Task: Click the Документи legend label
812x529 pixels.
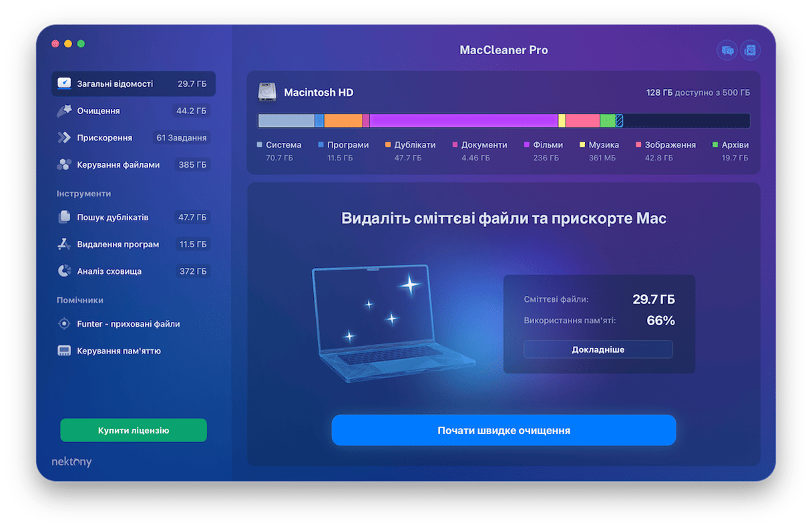Action: 484,145
